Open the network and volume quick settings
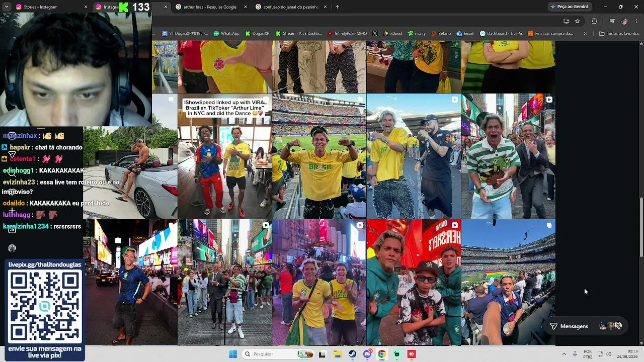This screenshot has width=644, height=362. [604, 354]
